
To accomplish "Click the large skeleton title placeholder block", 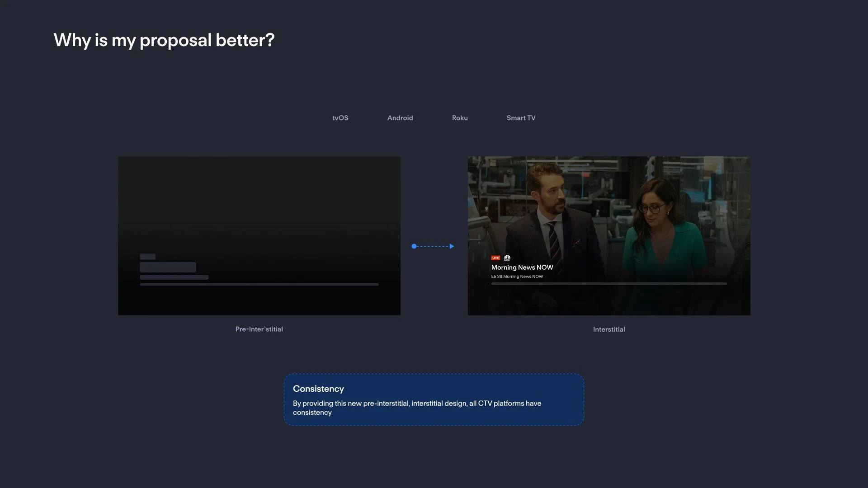I will [x=168, y=267].
